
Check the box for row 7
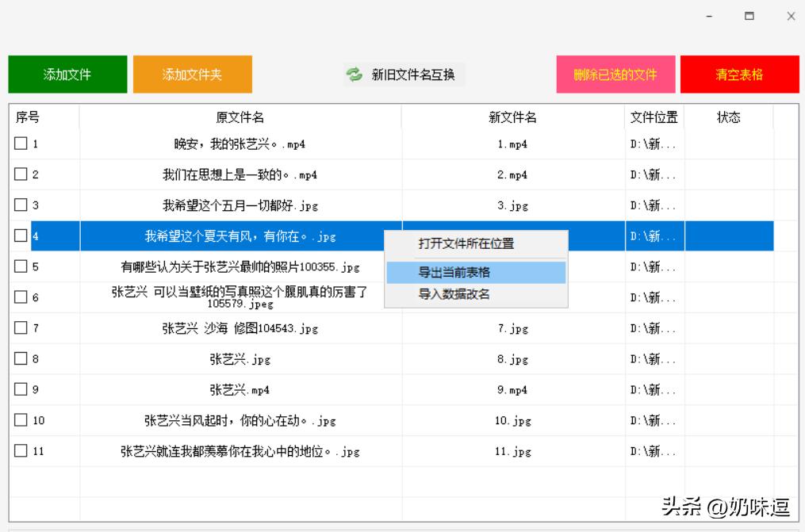pos(21,327)
